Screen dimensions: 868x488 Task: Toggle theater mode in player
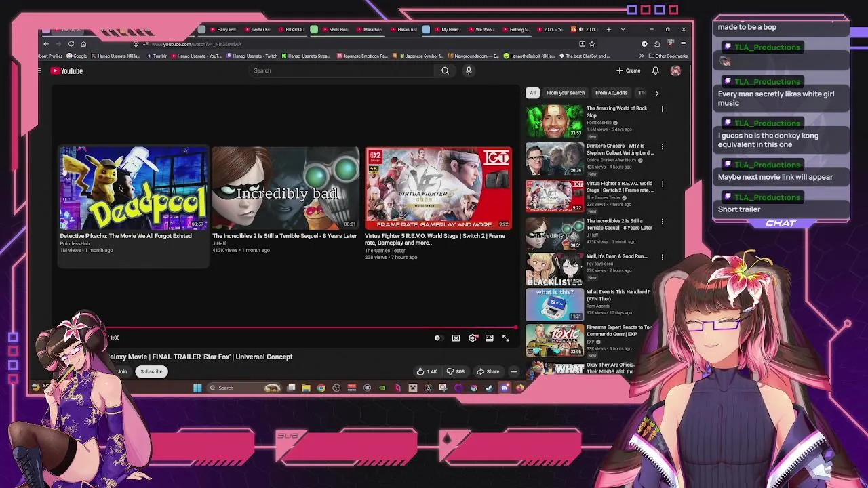[489, 338]
